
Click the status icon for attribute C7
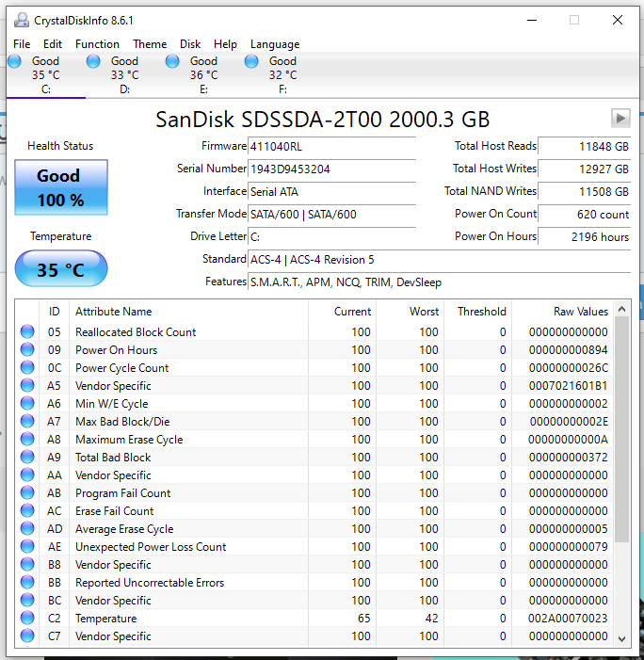tap(27, 636)
